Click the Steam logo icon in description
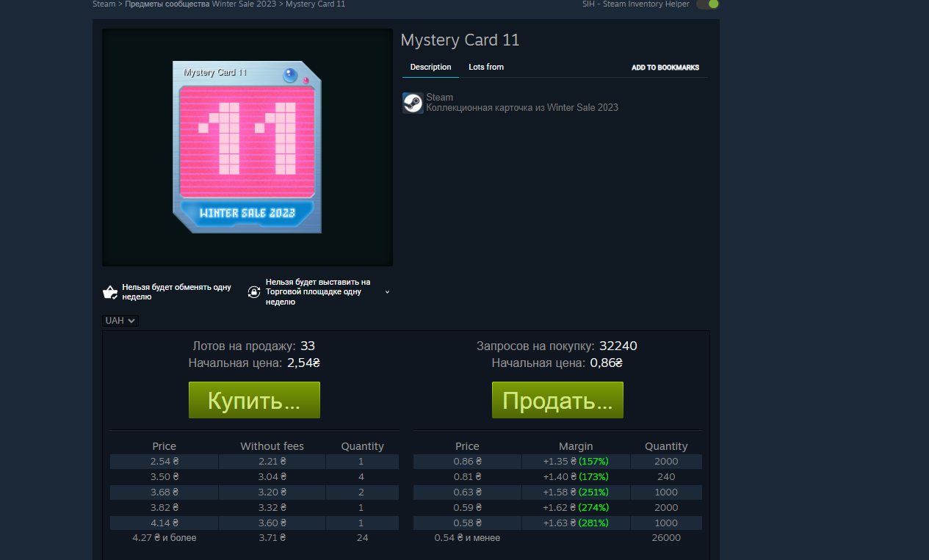This screenshot has height=560, width=929. [x=413, y=103]
